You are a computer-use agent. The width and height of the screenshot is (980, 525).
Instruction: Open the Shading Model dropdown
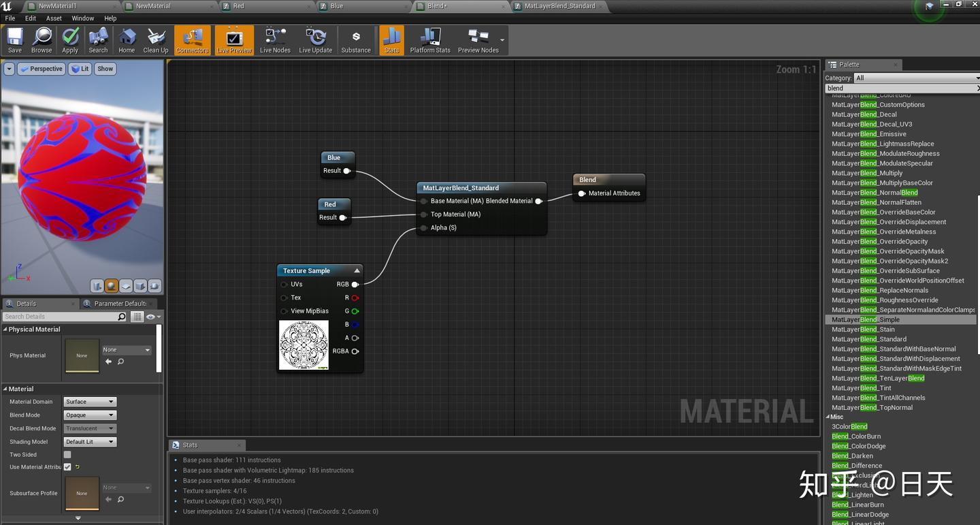(x=90, y=442)
